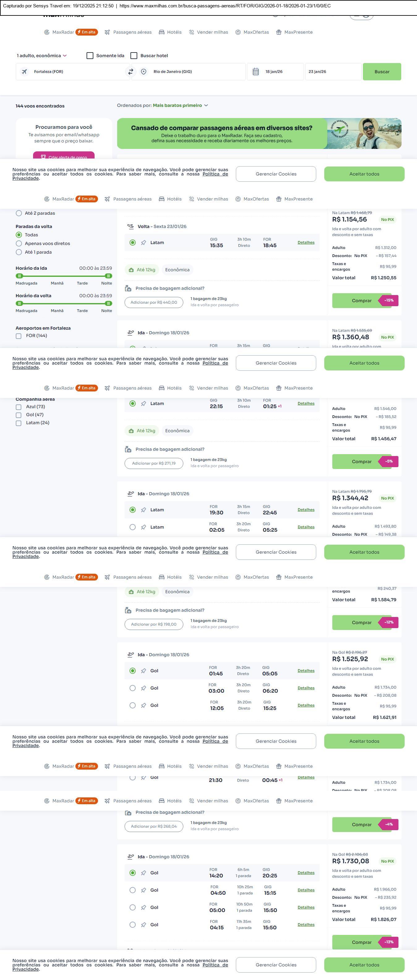Click the location pin in Rio de Janeiro field
This screenshot has height=980, width=417.
point(143,71)
